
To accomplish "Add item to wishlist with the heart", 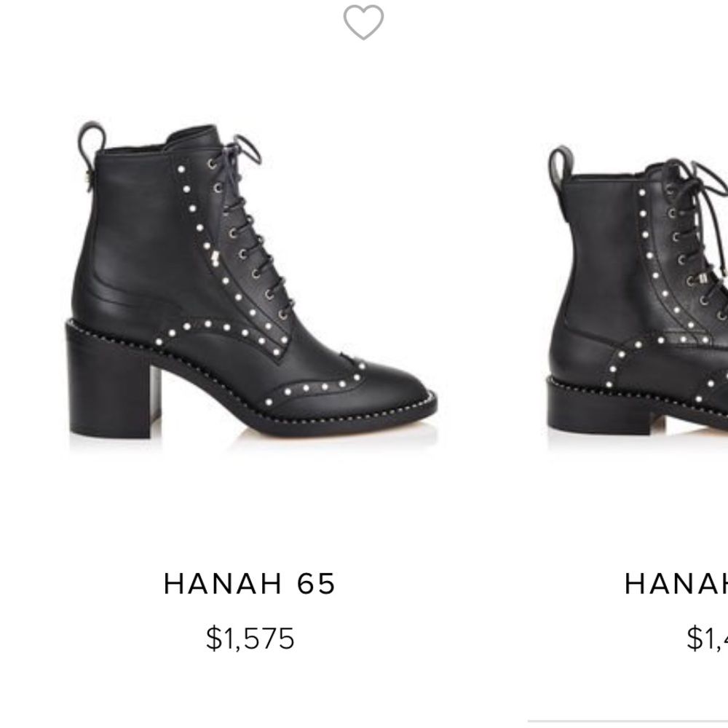I will [363, 22].
